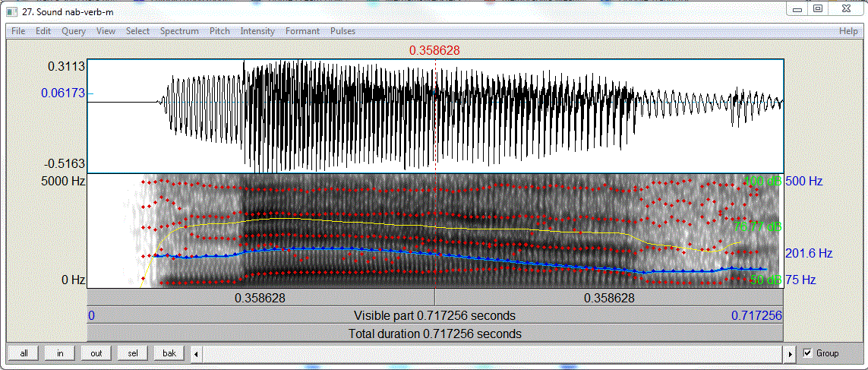Click the 75 Hz pitch floor label
This screenshot has height=370, width=868.
coord(801,280)
